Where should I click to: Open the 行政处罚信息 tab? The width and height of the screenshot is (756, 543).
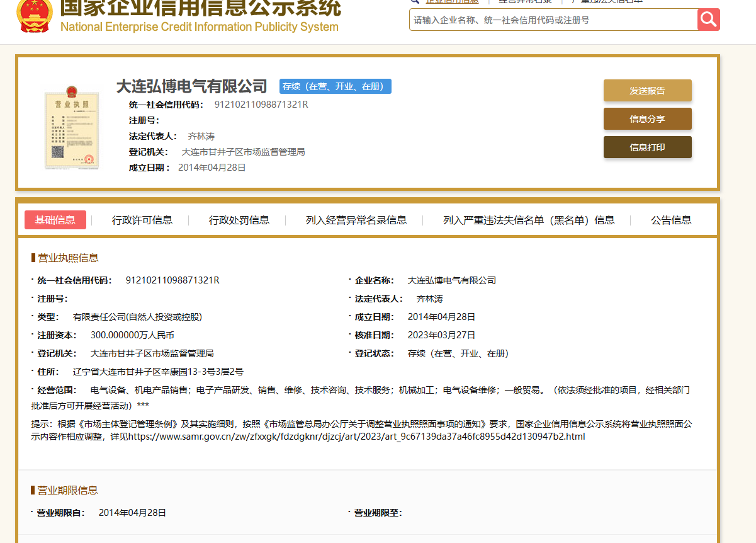tap(239, 220)
